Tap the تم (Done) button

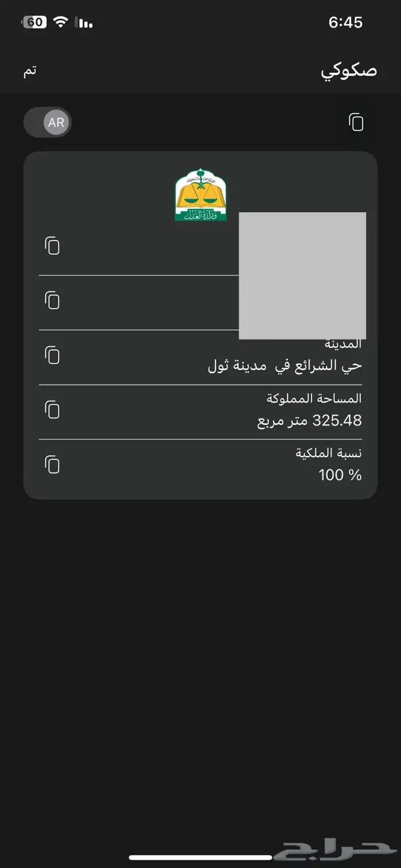point(30,71)
